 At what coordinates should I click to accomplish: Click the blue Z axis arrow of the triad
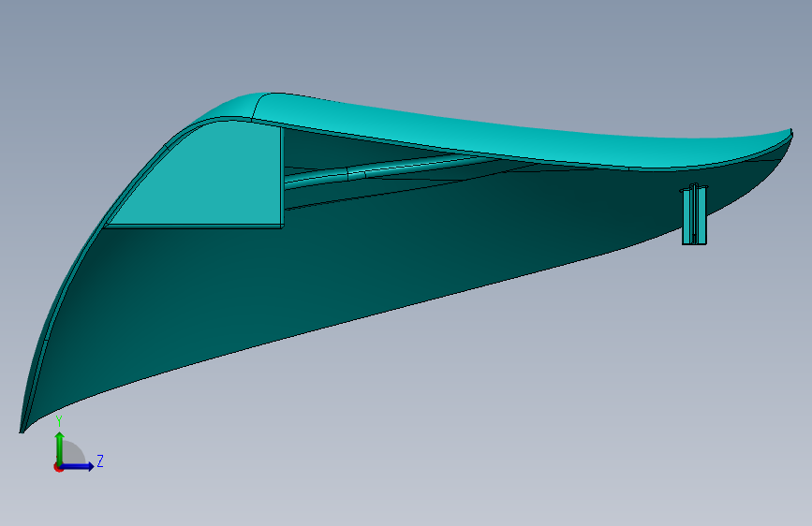tap(78, 466)
